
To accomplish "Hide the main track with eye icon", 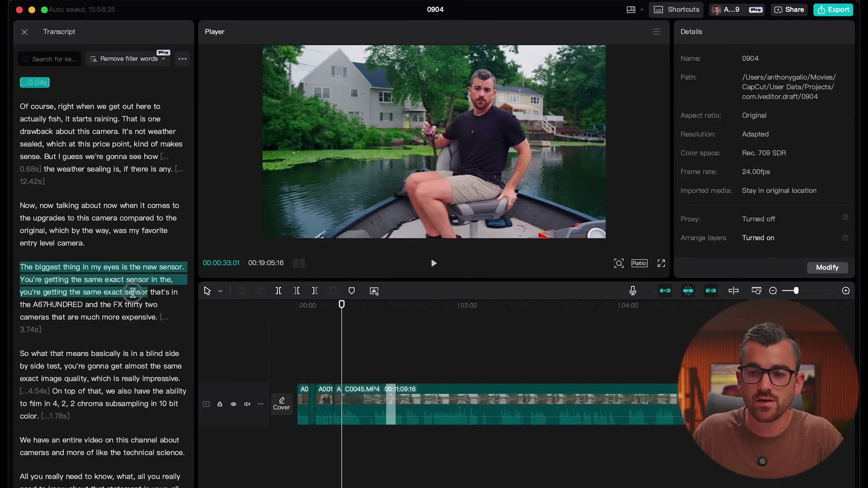I will point(233,404).
